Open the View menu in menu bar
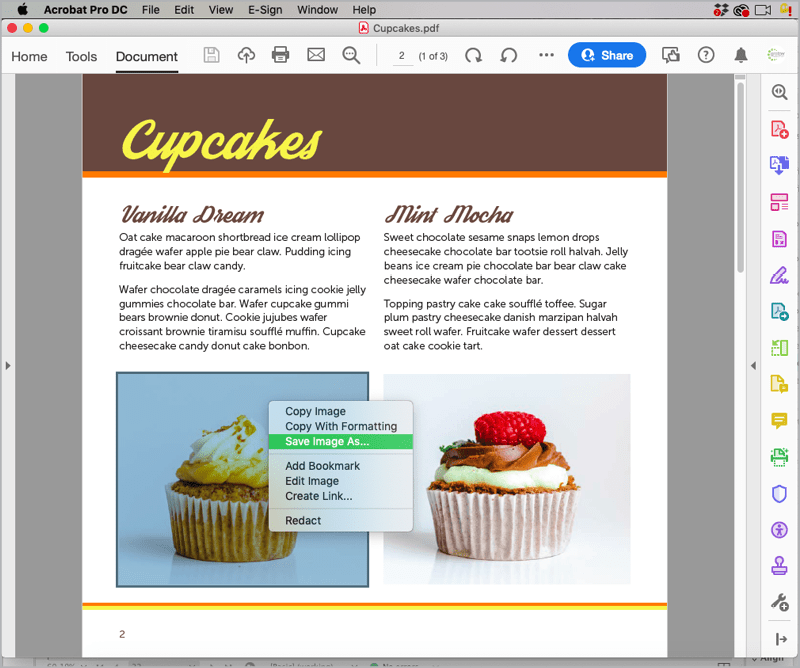The image size is (800, 668). click(220, 10)
